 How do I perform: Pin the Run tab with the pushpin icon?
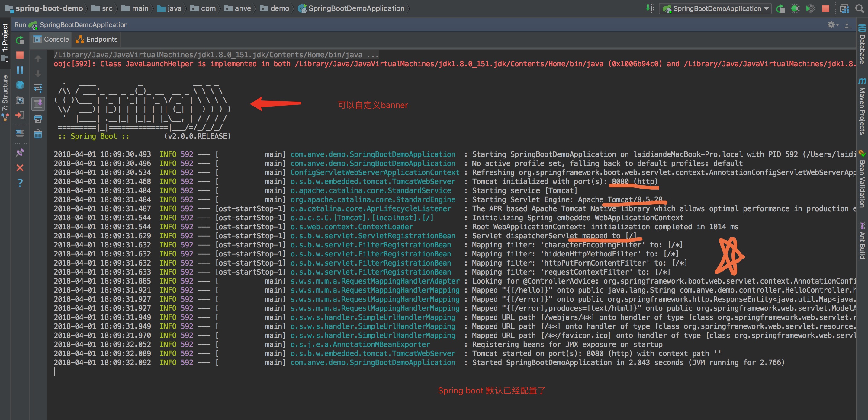20,152
